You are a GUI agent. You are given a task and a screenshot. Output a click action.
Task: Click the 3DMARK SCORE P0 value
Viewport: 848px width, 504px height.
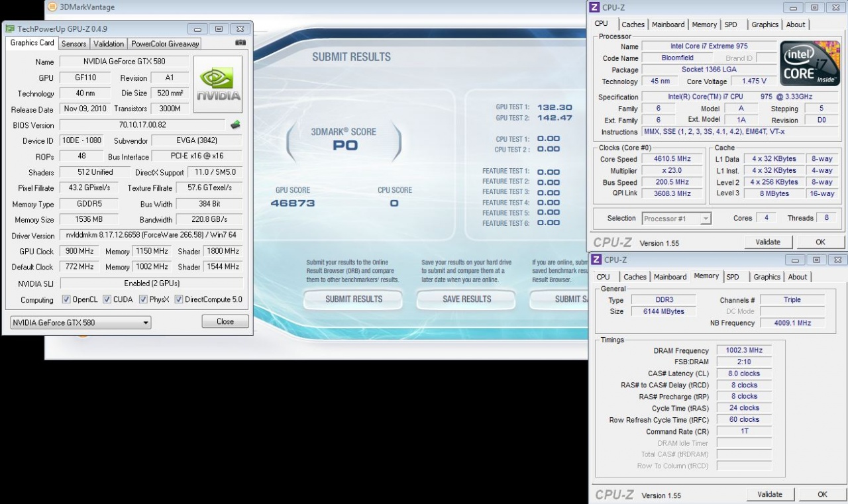point(345,145)
